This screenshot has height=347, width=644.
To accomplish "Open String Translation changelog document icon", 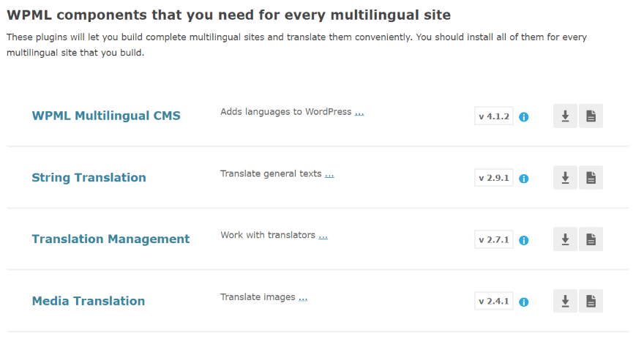I will (591, 178).
